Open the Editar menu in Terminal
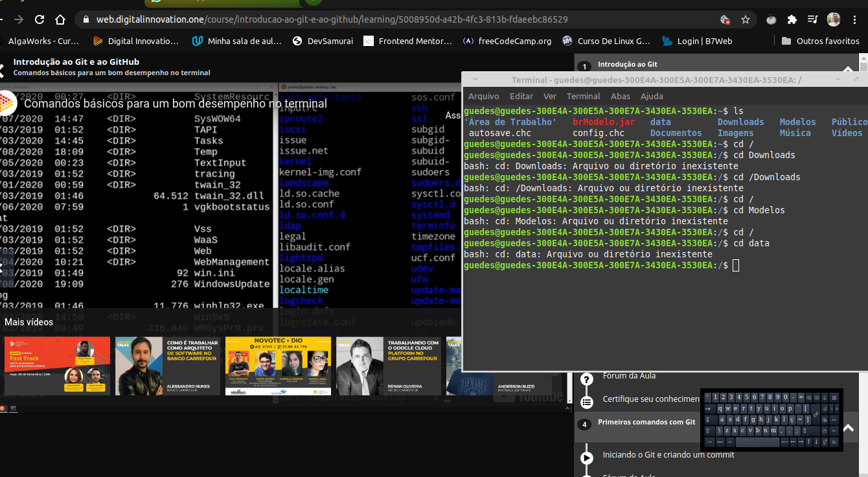This screenshot has width=868, height=477. [x=521, y=96]
